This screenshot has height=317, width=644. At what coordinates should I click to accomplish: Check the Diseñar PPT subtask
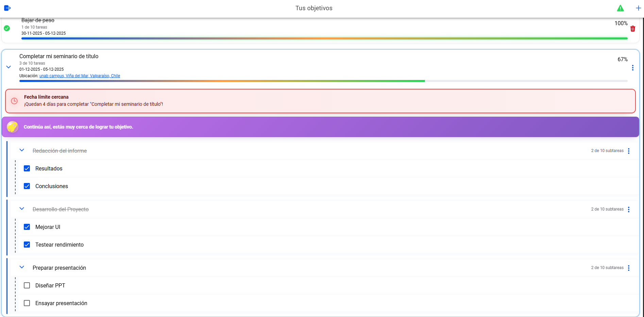click(27, 286)
